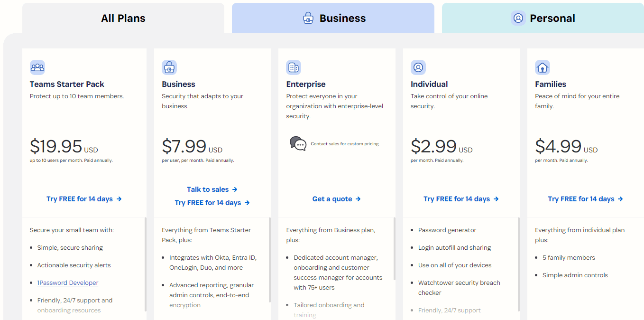
Task: Click the Business plan briefcase lock icon
Action: click(169, 67)
